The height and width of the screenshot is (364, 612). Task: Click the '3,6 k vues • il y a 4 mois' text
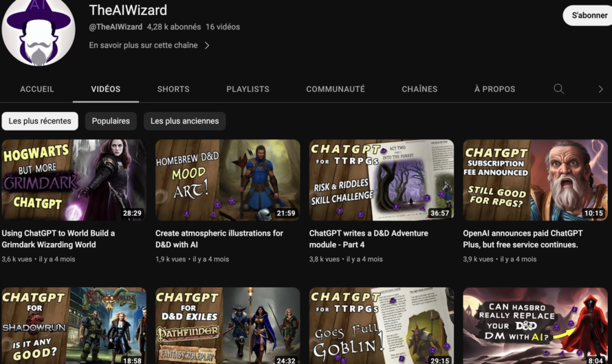(x=39, y=259)
